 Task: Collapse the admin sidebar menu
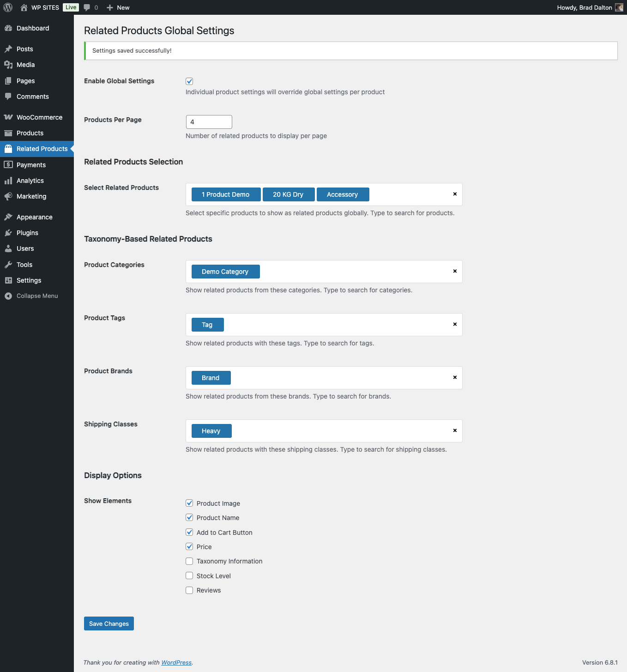pyautogui.click(x=37, y=296)
